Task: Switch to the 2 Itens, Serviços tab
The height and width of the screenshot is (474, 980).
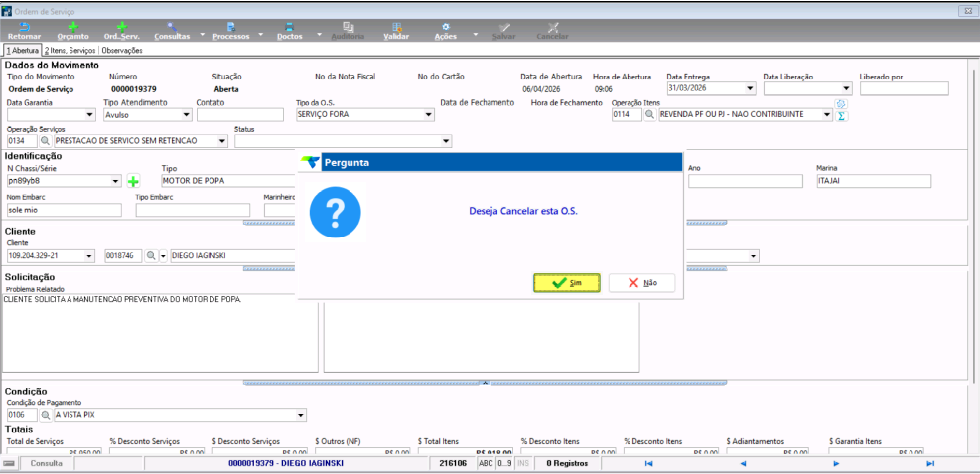Action: 70,50
